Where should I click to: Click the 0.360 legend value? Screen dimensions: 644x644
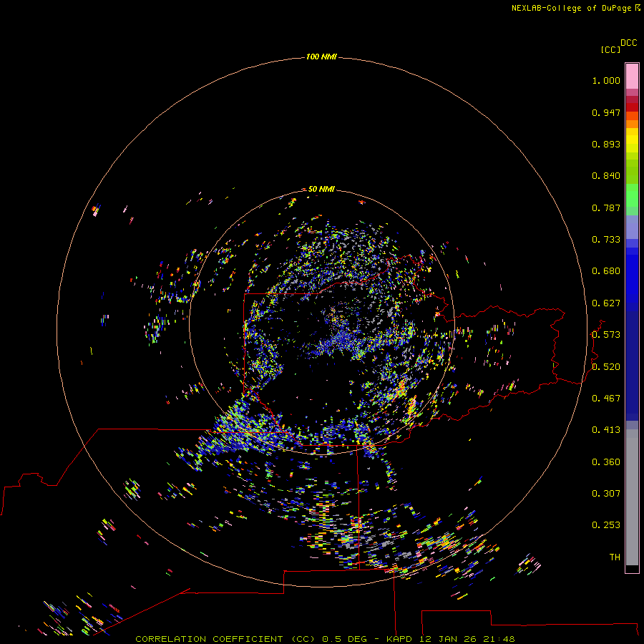click(x=606, y=462)
